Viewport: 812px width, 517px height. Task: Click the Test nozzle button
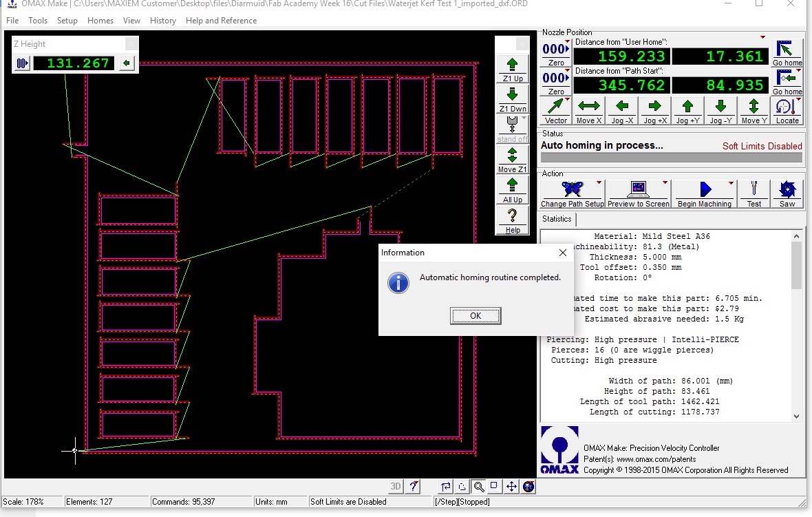(754, 193)
